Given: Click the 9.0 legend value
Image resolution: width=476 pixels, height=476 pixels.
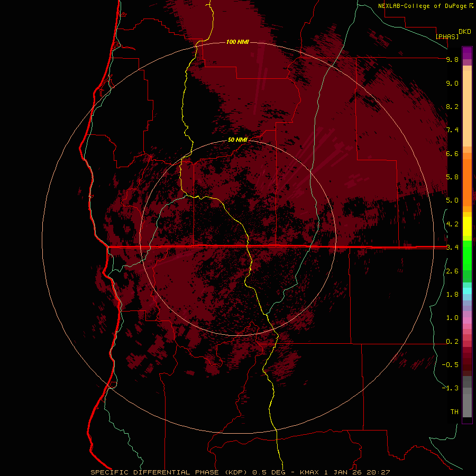Looking at the screenshot, I should click(x=452, y=83).
